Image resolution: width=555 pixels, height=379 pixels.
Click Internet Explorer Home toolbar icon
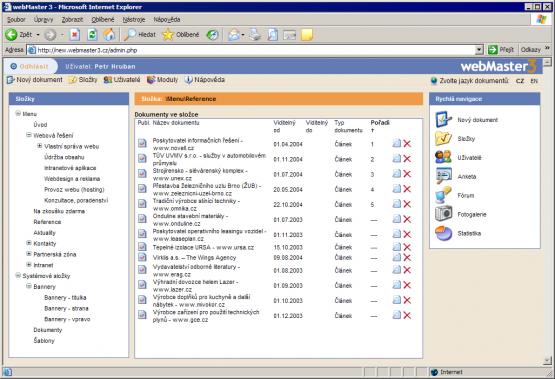click(109, 35)
